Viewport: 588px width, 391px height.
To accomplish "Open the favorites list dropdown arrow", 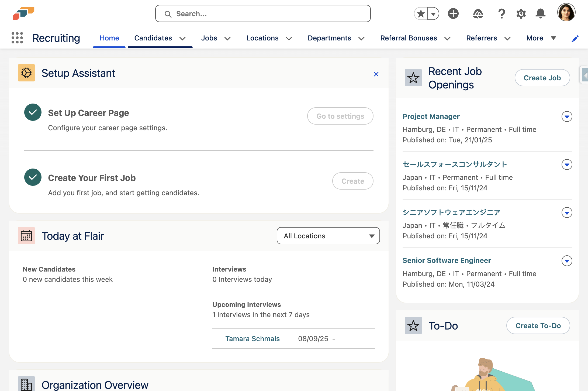I will point(433,14).
